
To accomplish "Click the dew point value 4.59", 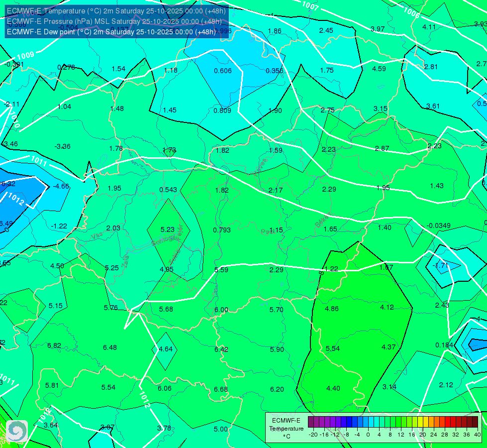I will tap(379, 69).
